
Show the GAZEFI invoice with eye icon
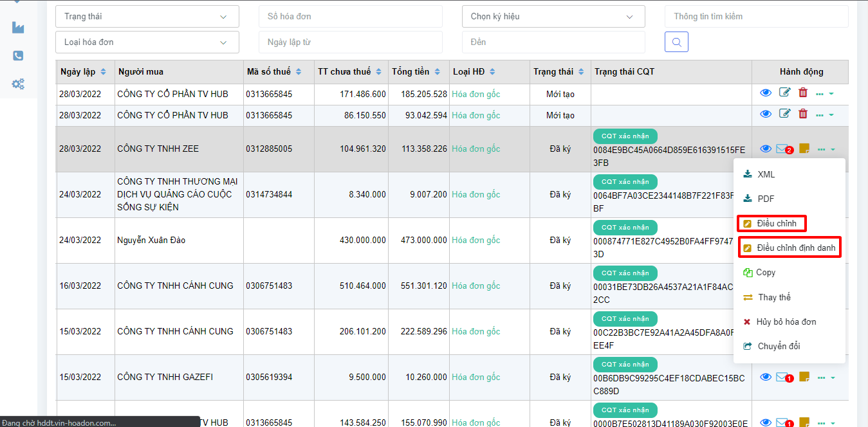tap(766, 377)
